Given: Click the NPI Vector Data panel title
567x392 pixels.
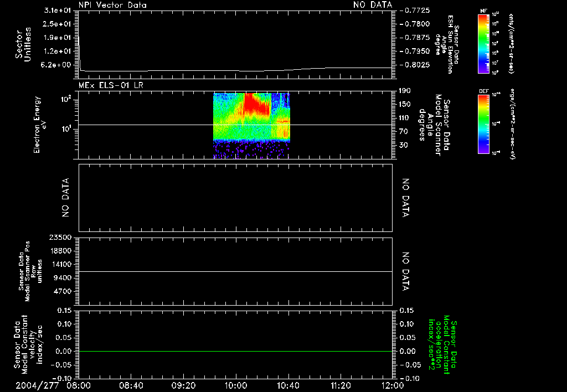Looking at the screenshot, I should (112, 5).
